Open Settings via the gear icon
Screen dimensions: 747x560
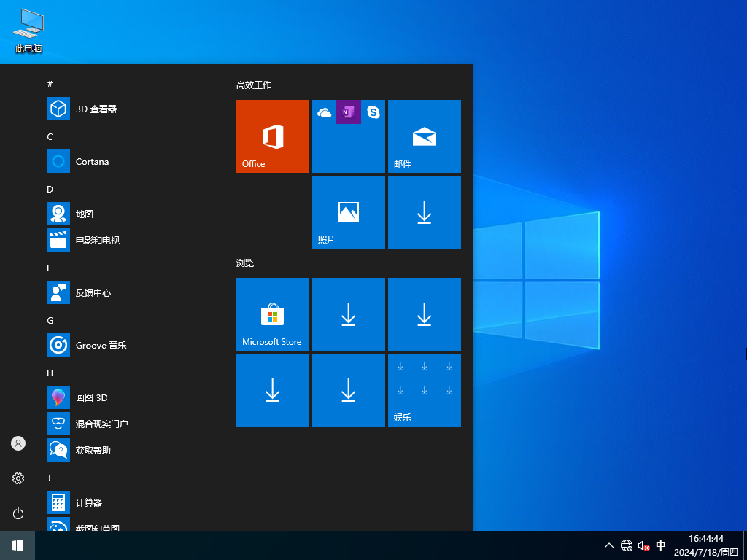(18, 478)
